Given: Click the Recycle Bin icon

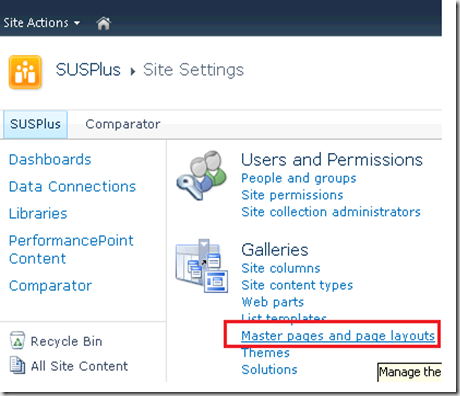Looking at the screenshot, I should tap(17, 340).
